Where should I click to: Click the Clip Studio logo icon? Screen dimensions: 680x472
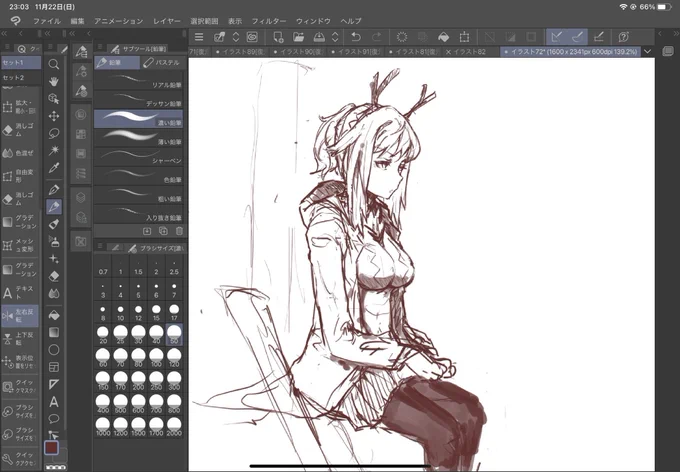pos(16,20)
